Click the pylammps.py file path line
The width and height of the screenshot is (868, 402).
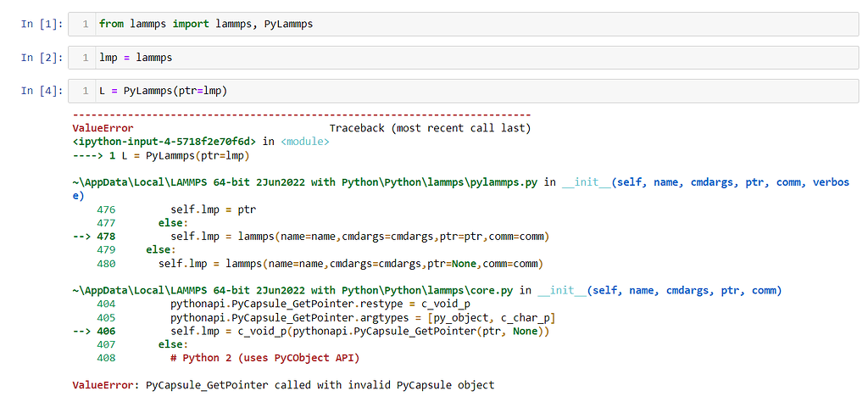(304, 182)
